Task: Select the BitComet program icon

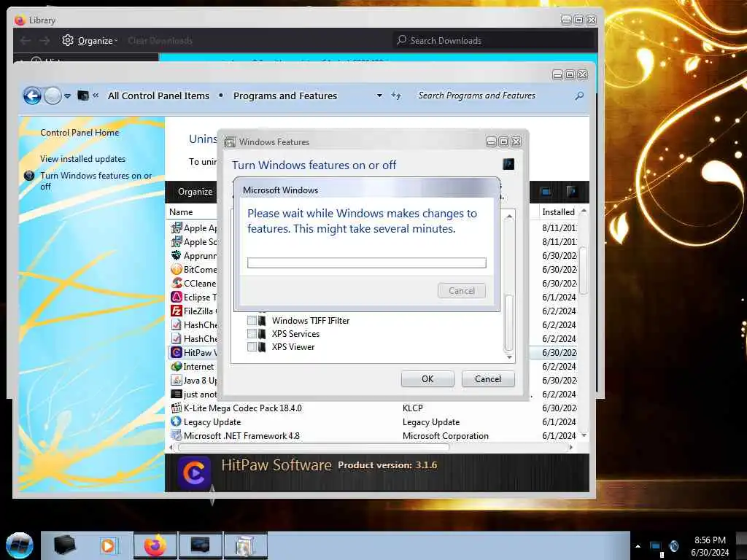Action: click(x=177, y=269)
